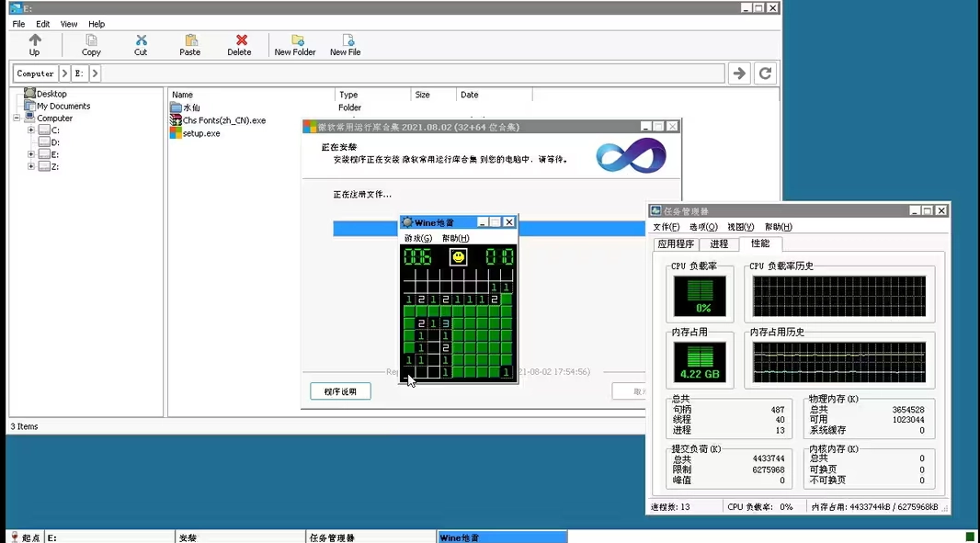Click the New File toolbar icon
Viewport: 980px width, 543px height.
pyautogui.click(x=348, y=40)
